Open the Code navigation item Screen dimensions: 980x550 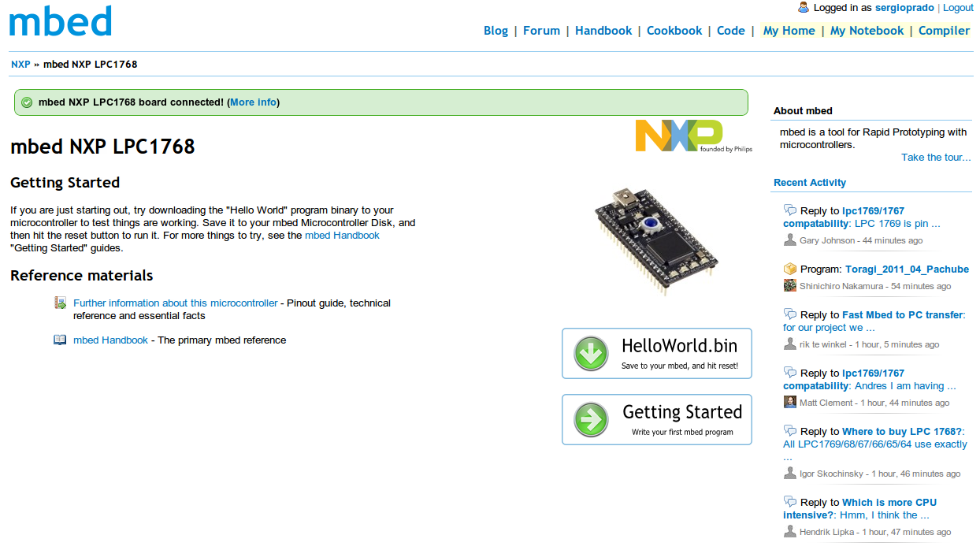click(731, 31)
